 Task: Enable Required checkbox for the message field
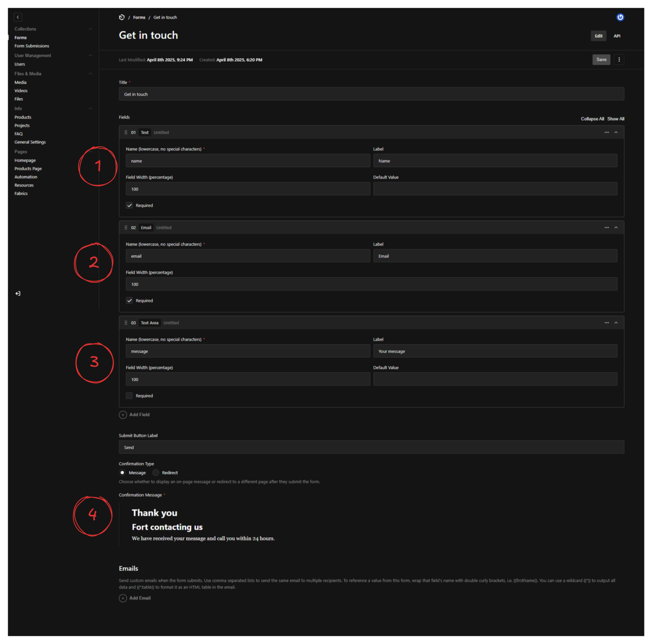point(129,396)
